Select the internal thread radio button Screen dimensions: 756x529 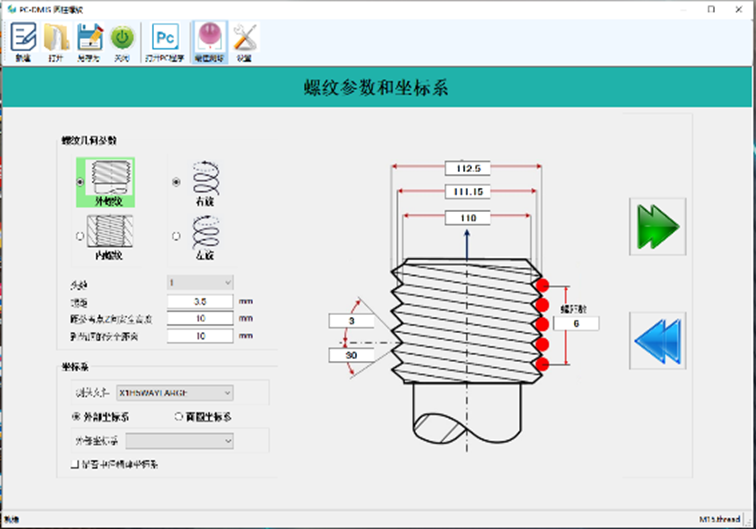pyautogui.click(x=80, y=234)
